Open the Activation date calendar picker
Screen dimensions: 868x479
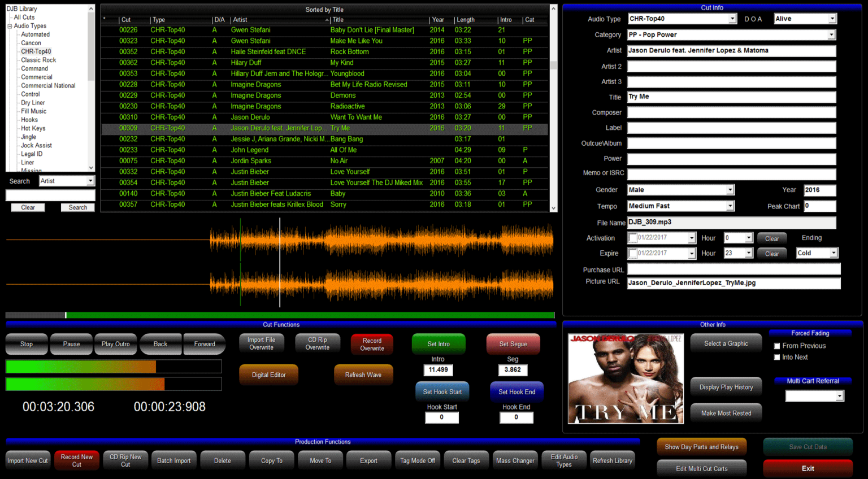coord(693,237)
